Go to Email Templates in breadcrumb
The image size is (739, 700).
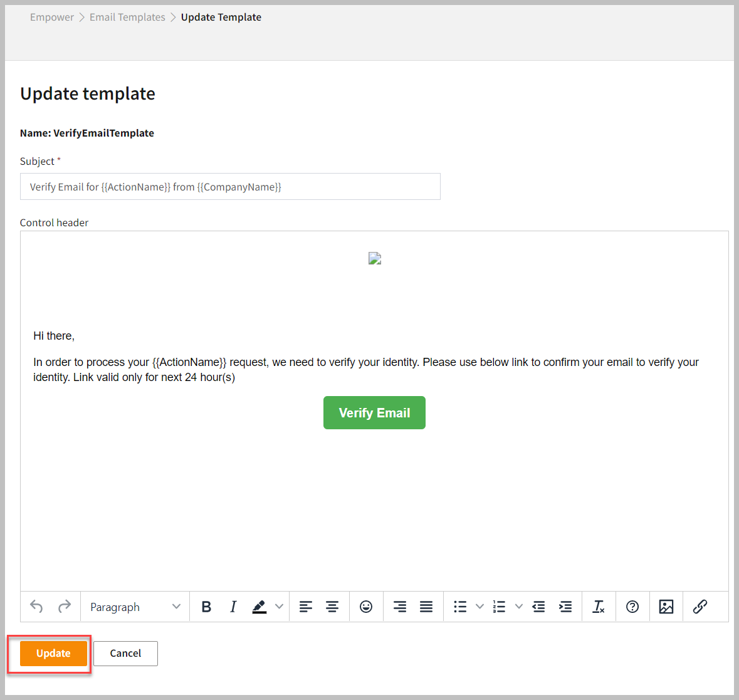(127, 17)
